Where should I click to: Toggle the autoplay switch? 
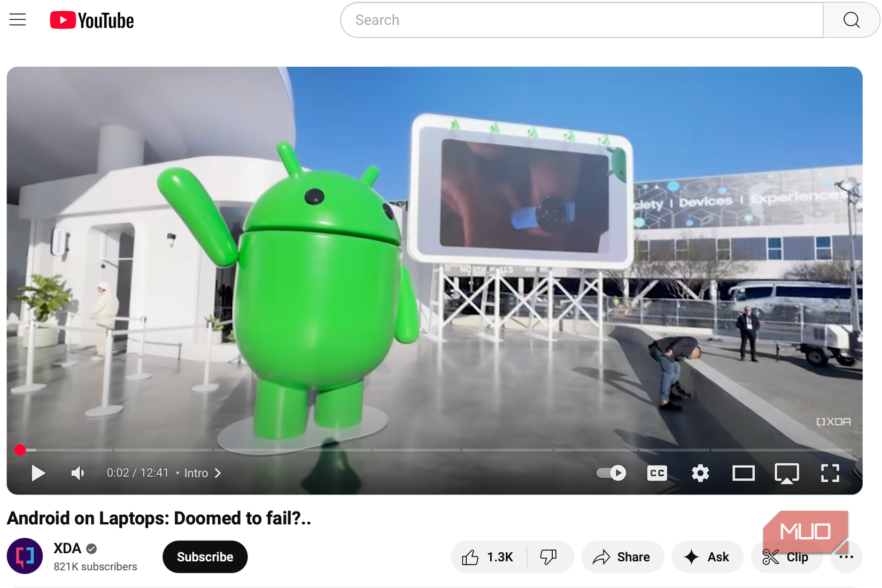tap(611, 473)
